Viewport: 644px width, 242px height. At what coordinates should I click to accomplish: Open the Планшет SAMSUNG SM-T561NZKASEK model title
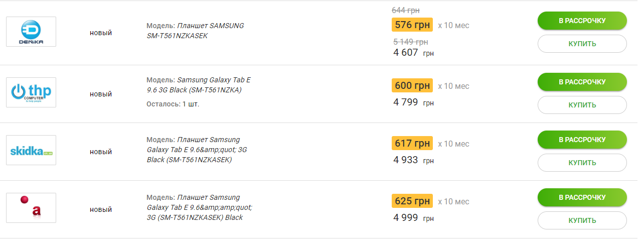coord(195,31)
